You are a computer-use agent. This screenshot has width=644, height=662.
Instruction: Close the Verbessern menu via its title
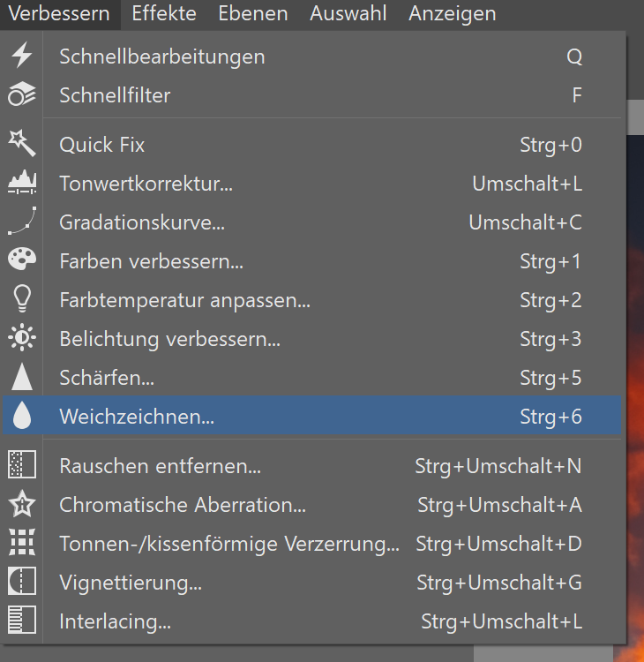(x=59, y=14)
